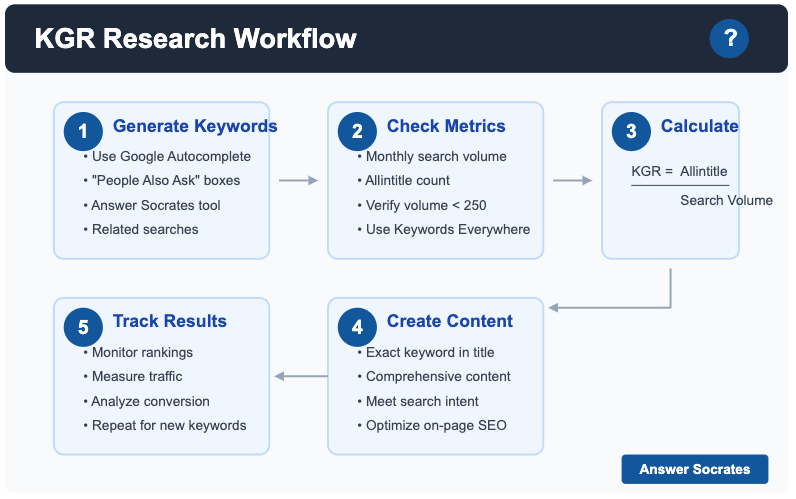Image resolution: width=796 pixels, height=499 pixels.
Task: Click the "Use Keywords Everywhere" bullet
Action: click(448, 229)
